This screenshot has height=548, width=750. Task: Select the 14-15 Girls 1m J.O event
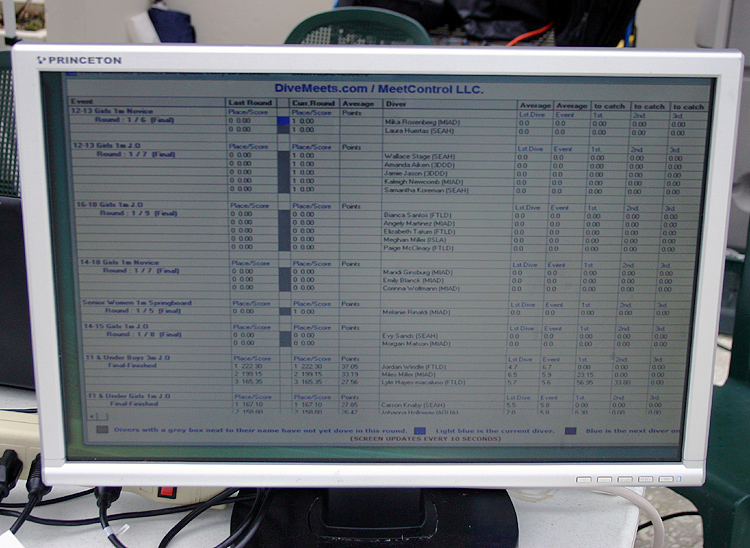click(116, 326)
